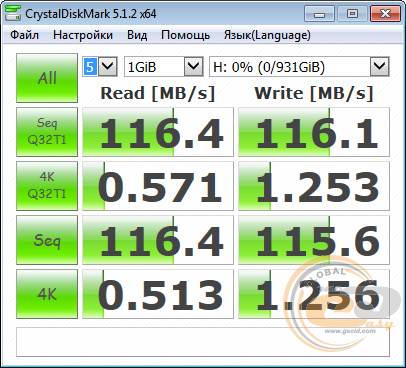Click the 4K Q32T1 write result 1.253
The width and height of the screenshot is (406, 368).
pos(314,186)
